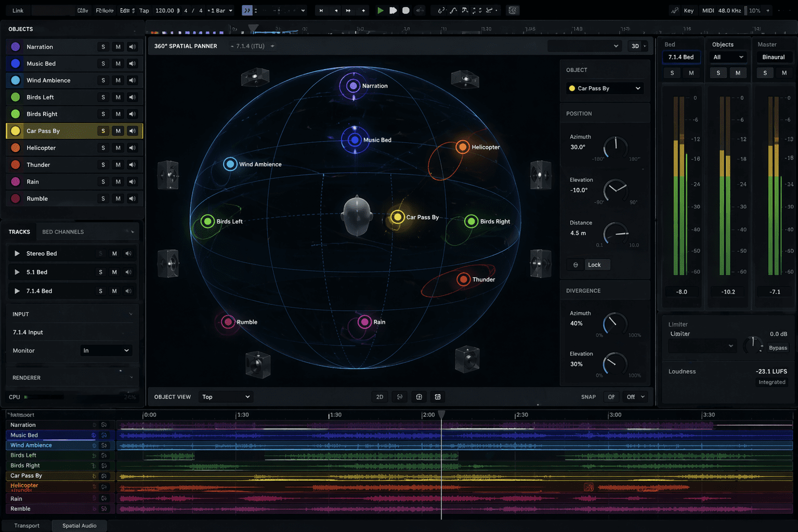The width and height of the screenshot is (798, 532).
Task: Solo the Car Pass By object
Action: click(x=103, y=130)
